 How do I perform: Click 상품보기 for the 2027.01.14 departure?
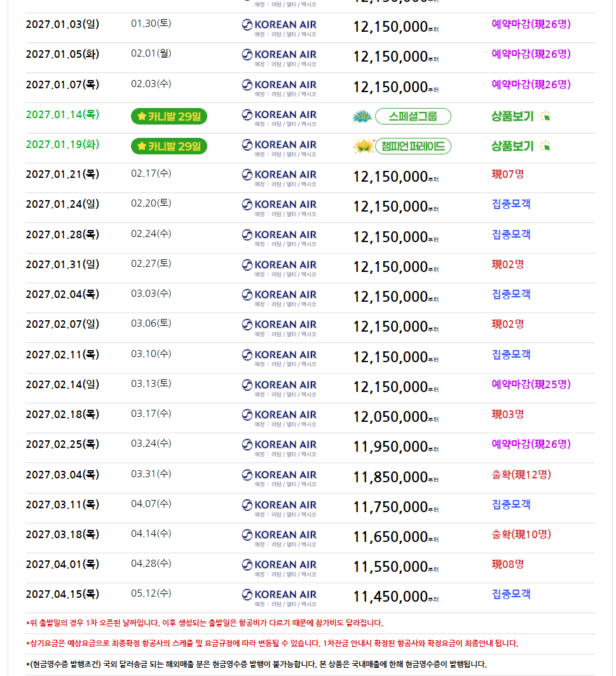[512, 116]
